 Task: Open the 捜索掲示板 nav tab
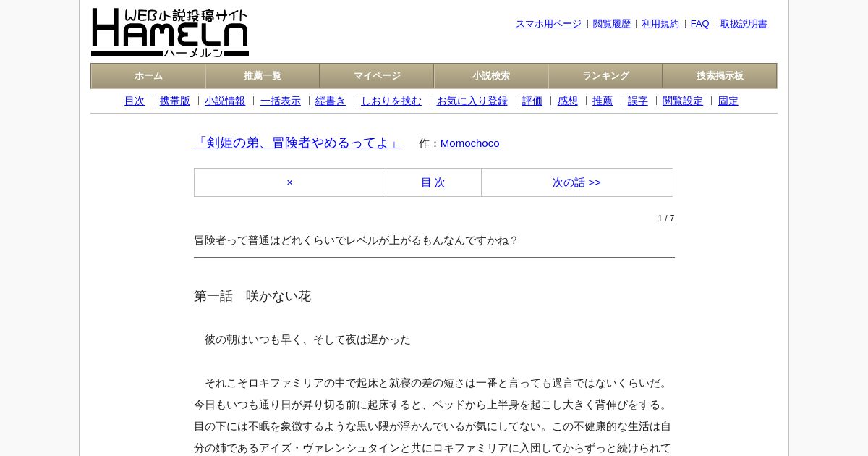[720, 76]
